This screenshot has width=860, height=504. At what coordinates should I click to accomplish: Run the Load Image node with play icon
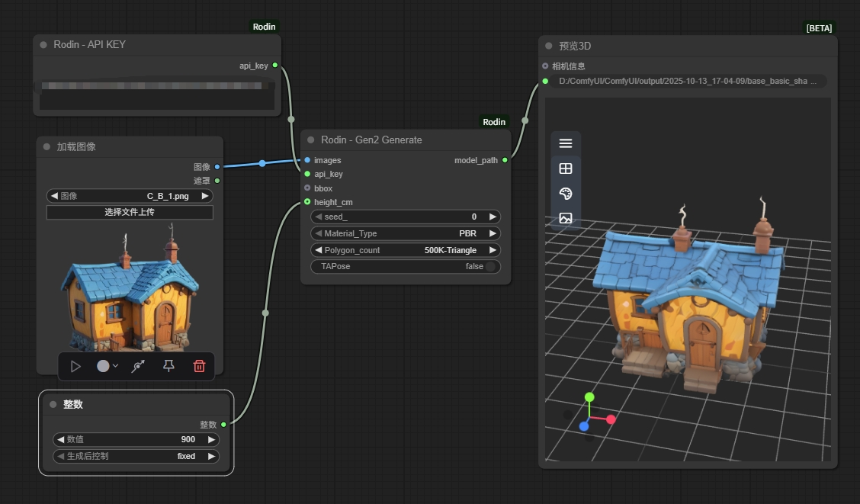(75, 366)
